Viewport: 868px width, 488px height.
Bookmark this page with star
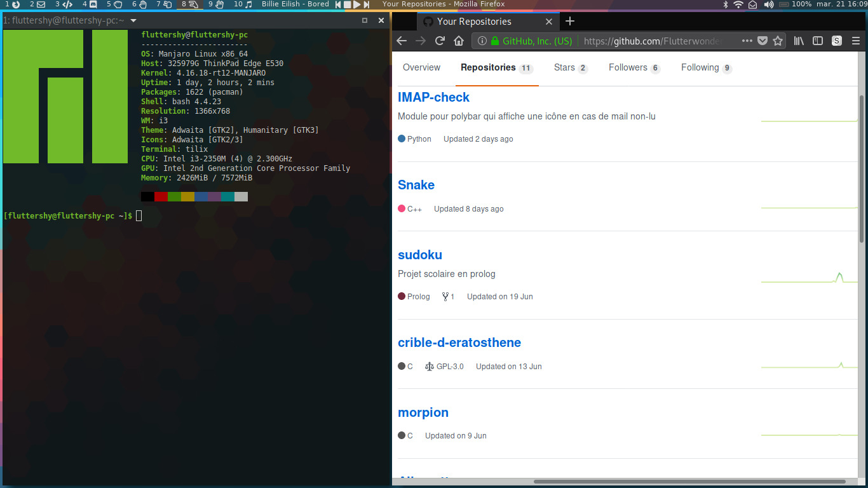[x=777, y=41]
